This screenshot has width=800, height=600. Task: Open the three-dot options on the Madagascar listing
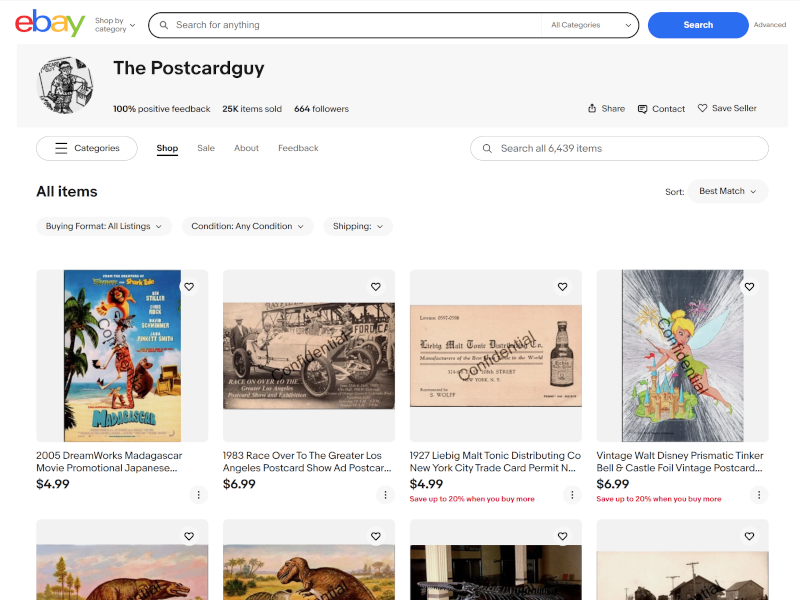(x=198, y=494)
